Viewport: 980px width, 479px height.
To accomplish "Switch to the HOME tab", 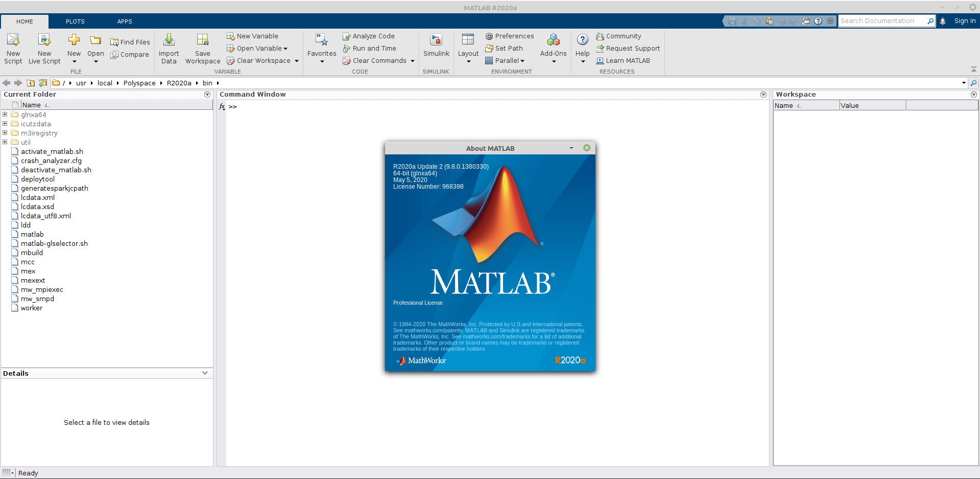I will [x=25, y=21].
